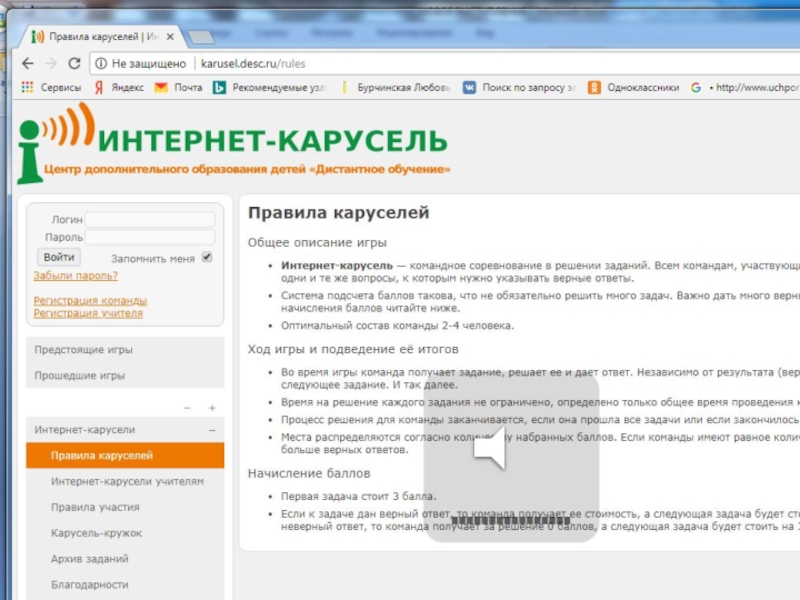Expand all sidebar sections with plus sign
The image size is (800, 600).
[x=212, y=408]
